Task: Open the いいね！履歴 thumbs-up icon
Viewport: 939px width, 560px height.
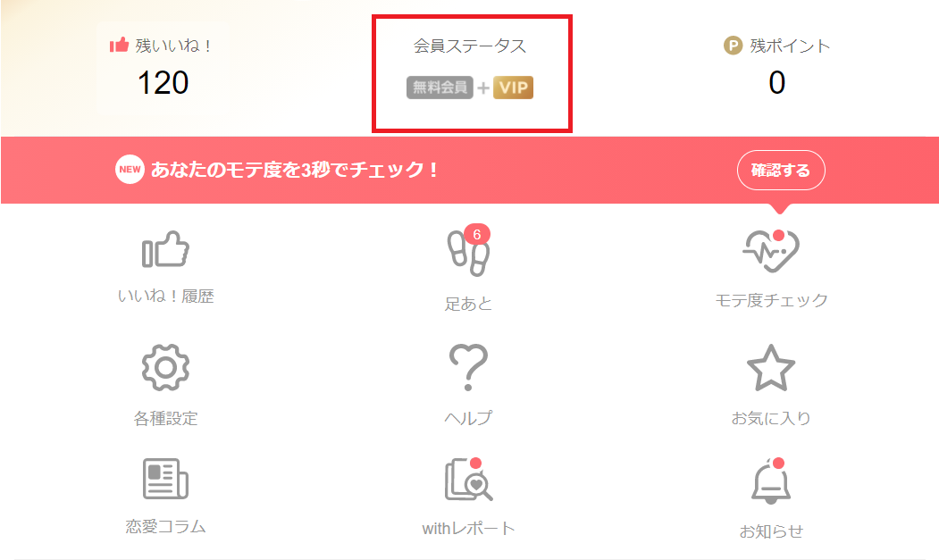Action: point(165,249)
